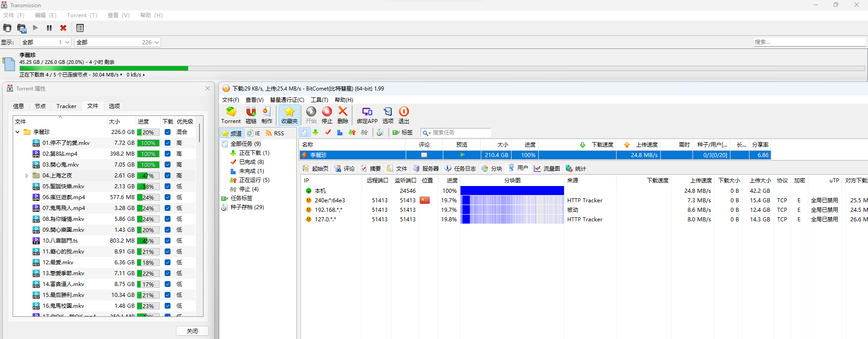
Task: Open the 绑定APP icon
Action: point(367,115)
